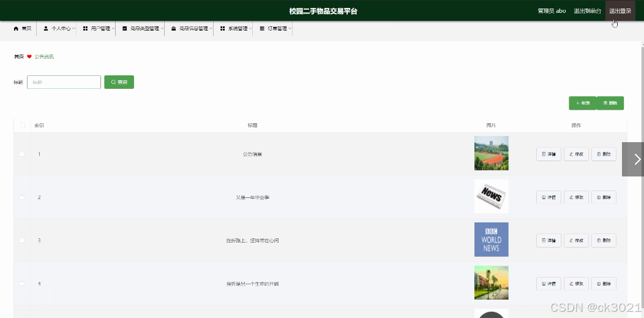Expand the 个人中心 dropdown menu
644x318 pixels.
(59, 29)
